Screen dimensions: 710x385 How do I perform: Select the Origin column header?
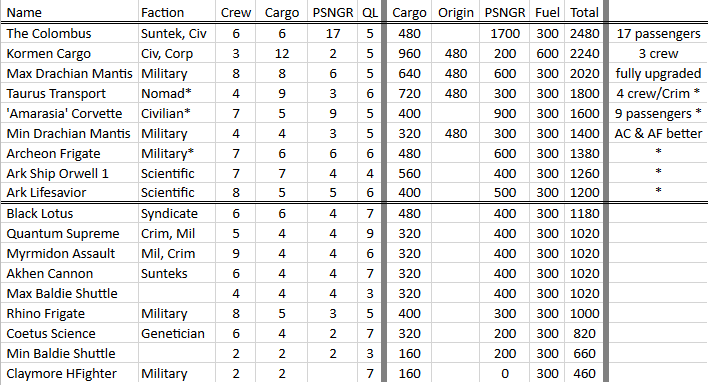click(456, 12)
